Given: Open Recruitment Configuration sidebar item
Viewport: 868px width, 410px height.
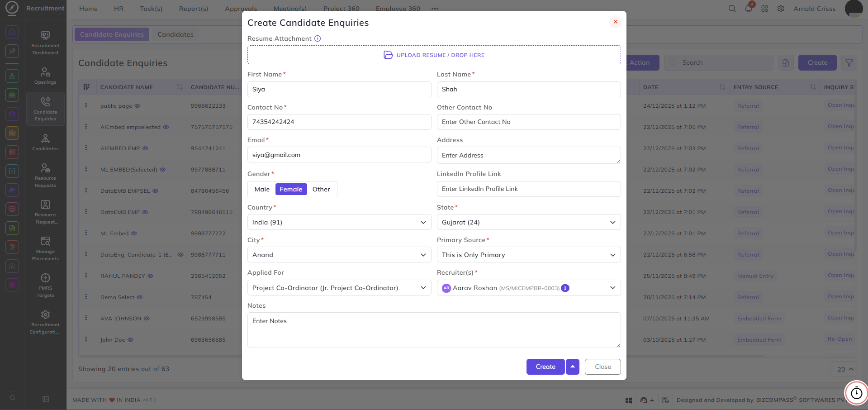Looking at the screenshot, I should pyautogui.click(x=45, y=322).
